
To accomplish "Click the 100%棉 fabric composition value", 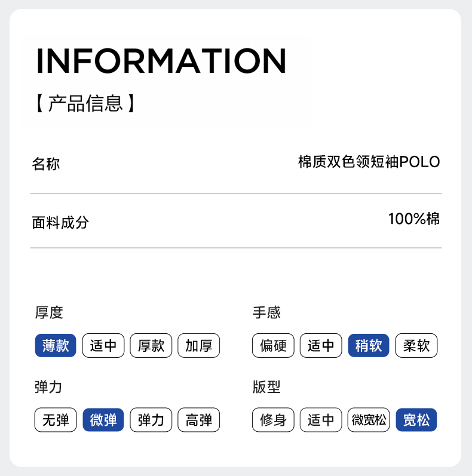I will click(x=414, y=219).
